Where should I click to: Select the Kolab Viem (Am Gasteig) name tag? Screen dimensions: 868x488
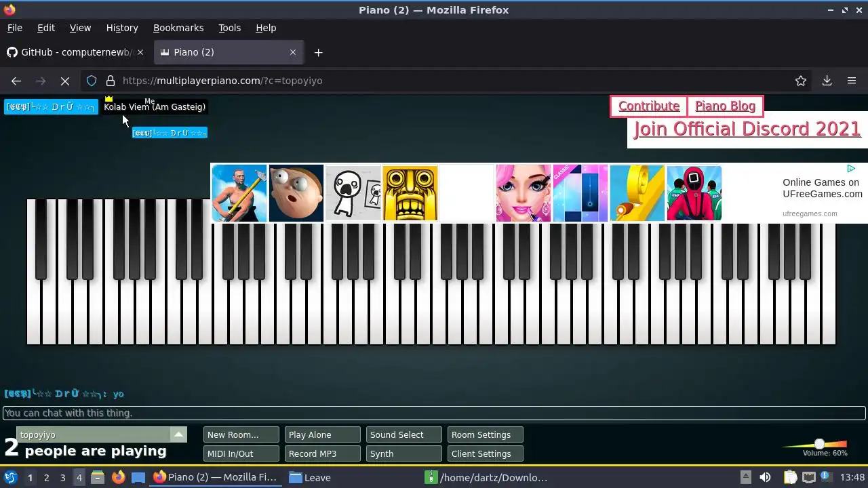point(155,106)
